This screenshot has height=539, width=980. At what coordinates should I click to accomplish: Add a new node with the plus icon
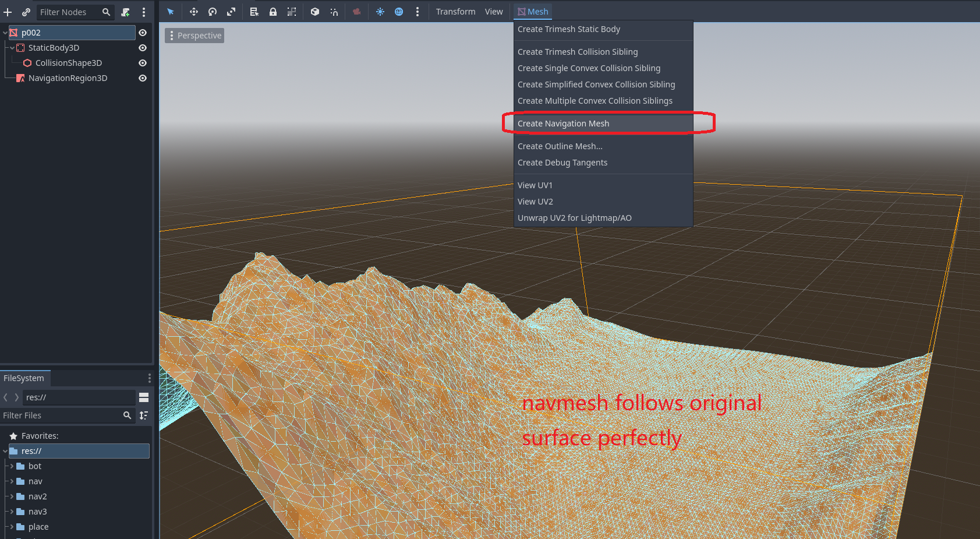pyautogui.click(x=8, y=12)
